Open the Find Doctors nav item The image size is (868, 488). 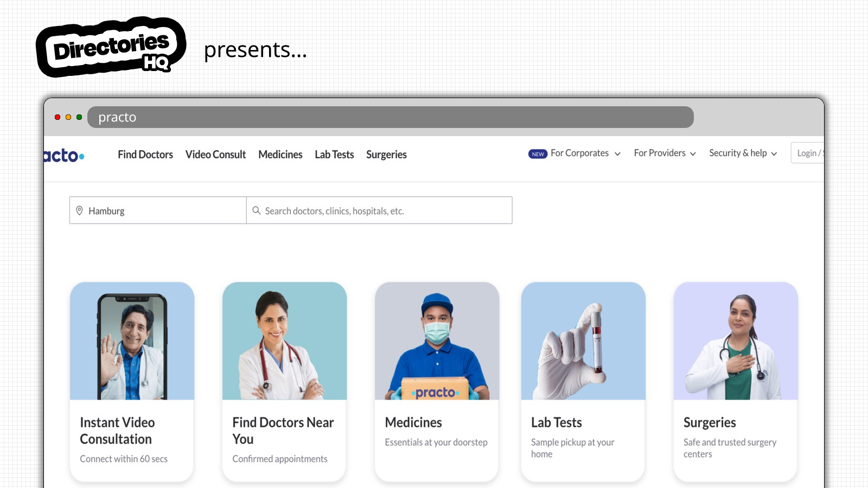[x=145, y=155]
